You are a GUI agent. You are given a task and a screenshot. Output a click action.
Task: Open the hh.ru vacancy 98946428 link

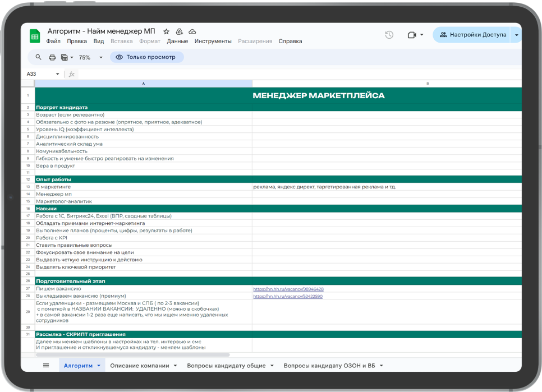[x=288, y=289]
